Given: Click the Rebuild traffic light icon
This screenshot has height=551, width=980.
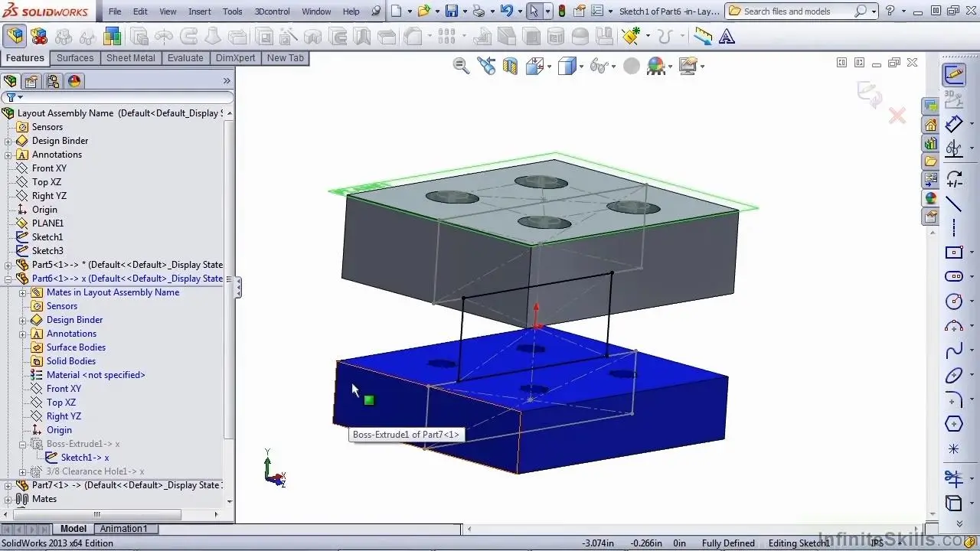Looking at the screenshot, I should point(562,11).
